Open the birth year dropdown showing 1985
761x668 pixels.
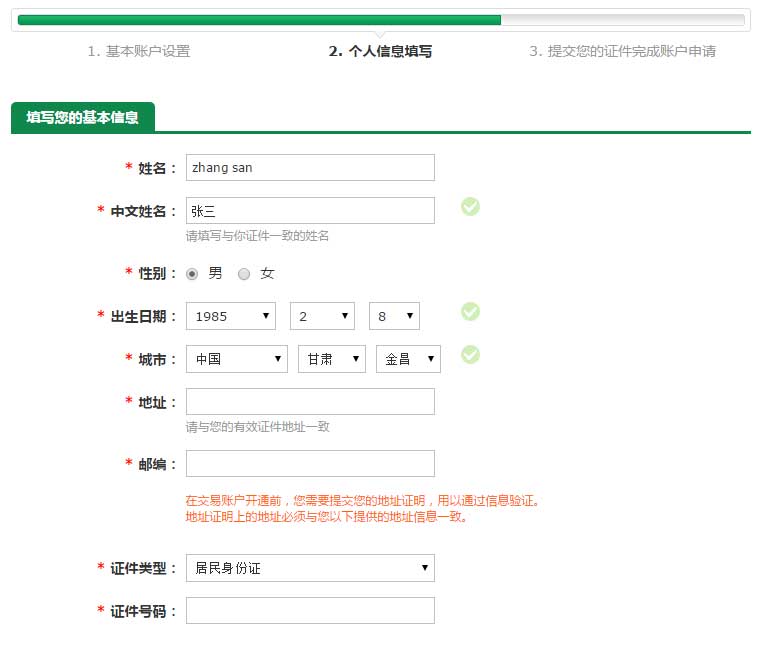click(x=231, y=316)
